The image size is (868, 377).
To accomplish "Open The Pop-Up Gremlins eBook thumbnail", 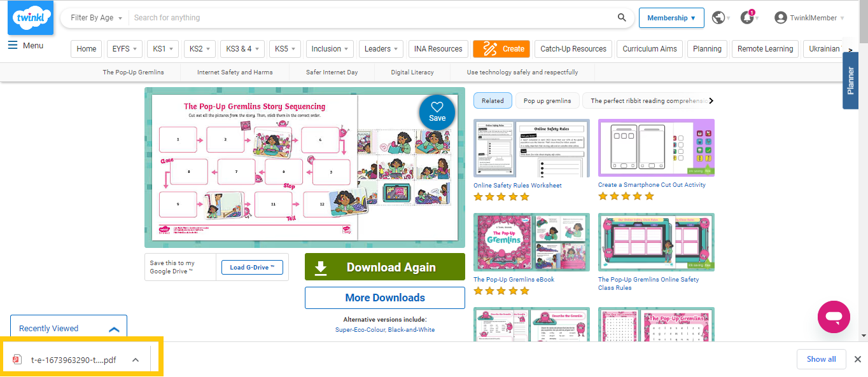I will click(x=531, y=242).
